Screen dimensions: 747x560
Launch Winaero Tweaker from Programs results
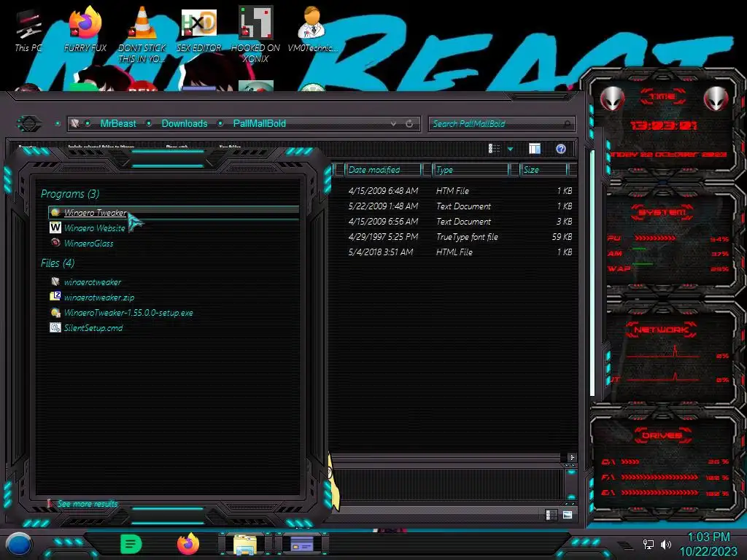(x=174, y=212)
